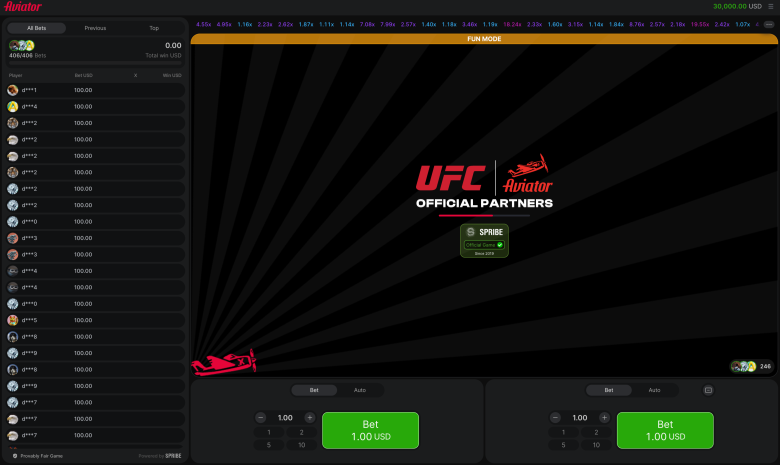Decrease the first panel's bet amount with minus
Image resolution: width=780 pixels, height=465 pixels.
(261, 418)
